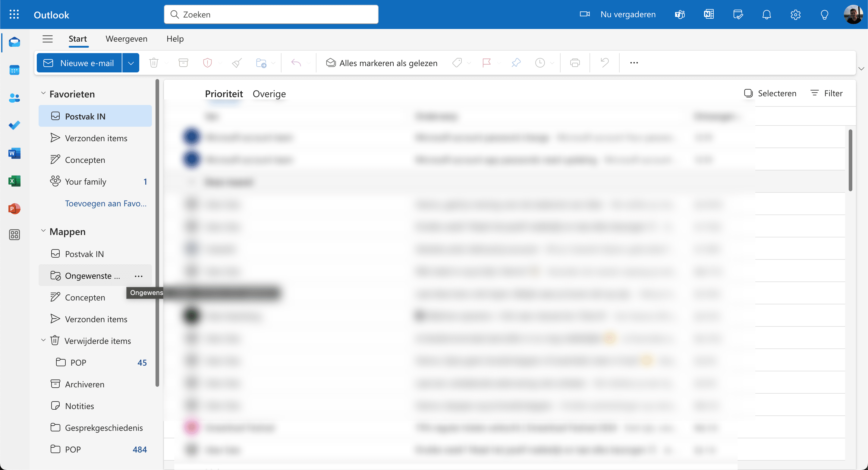Open the People contacts icon
Viewport: 868px width, 470px height.
(x=14, y=98)
